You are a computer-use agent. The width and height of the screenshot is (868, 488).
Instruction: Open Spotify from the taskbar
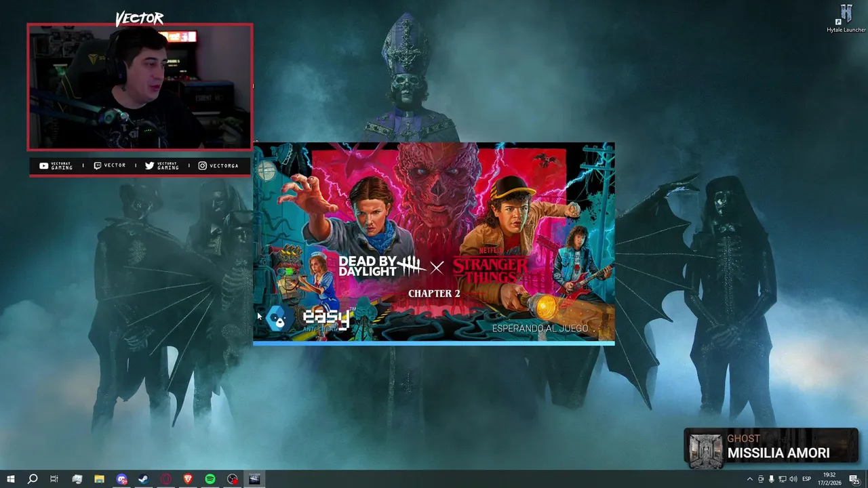(x=210, y=479)
